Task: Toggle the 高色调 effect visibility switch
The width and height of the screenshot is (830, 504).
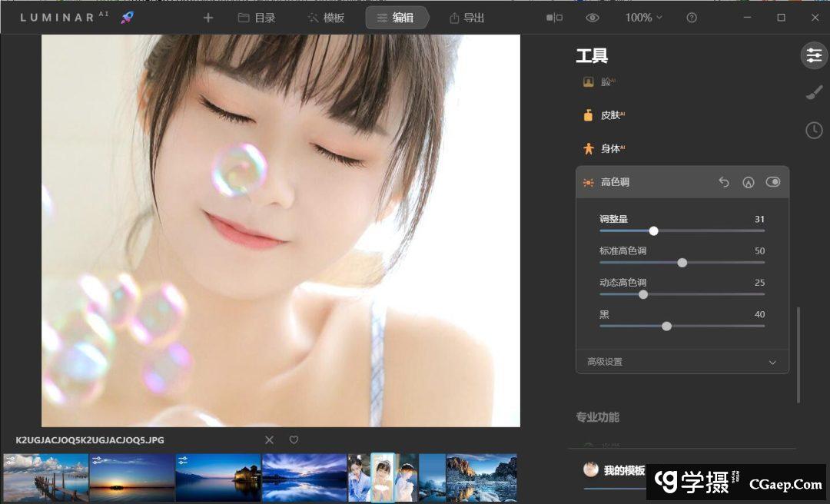Action: click(x=773, y=182)
